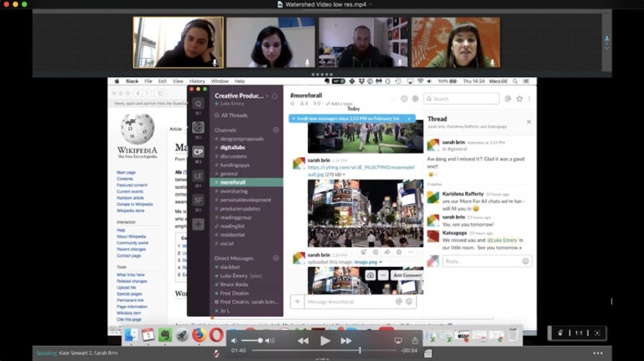
Task: Click the Add Comment button
Action: pos(407,275)
